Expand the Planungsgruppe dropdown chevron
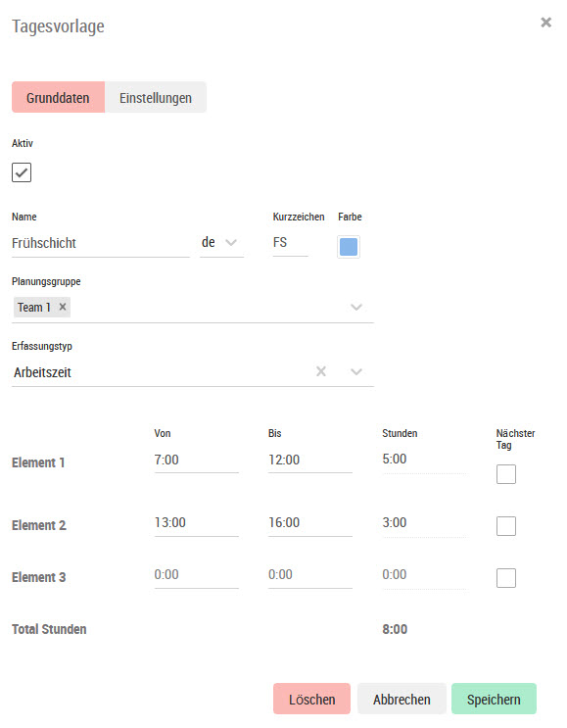 355,308
